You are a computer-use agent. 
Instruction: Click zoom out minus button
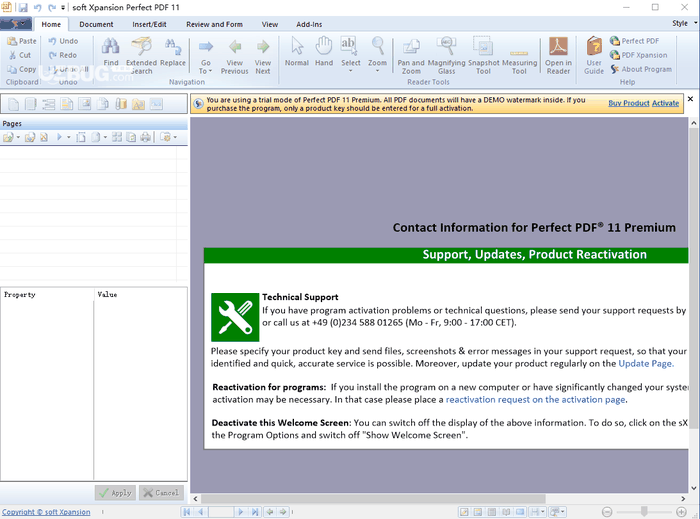pos(607,512)
